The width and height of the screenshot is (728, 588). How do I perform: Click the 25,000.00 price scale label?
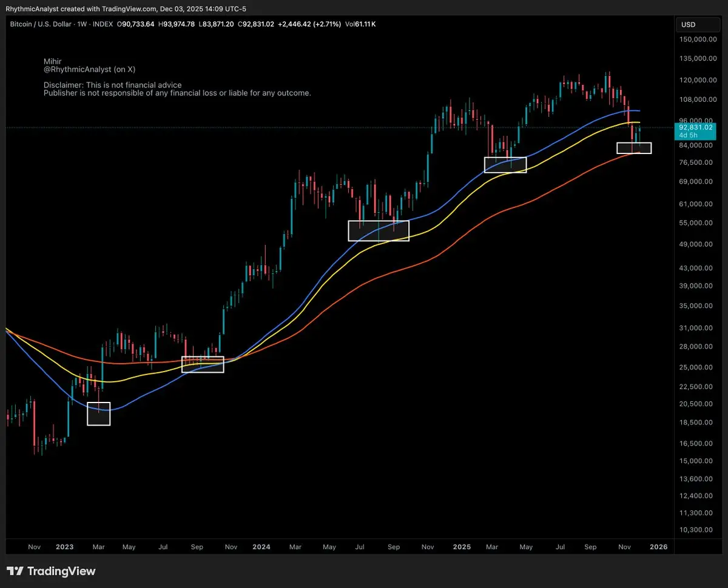click(697, 367)
